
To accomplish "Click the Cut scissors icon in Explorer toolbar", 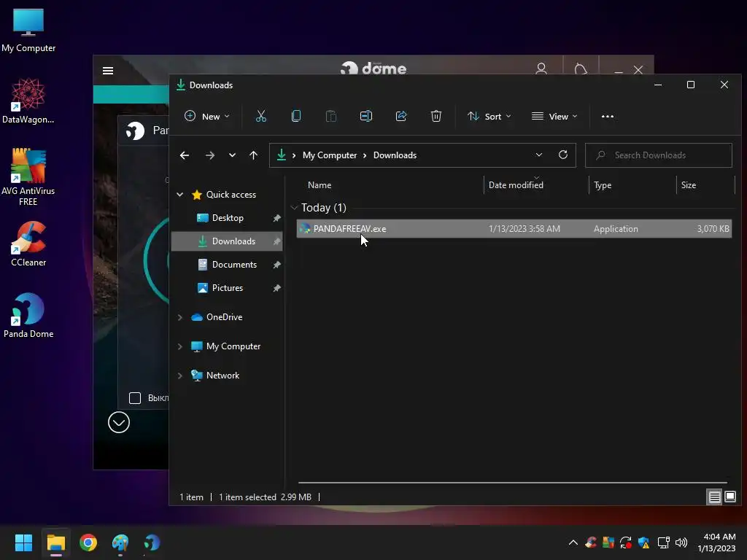I will click(260, 116).
